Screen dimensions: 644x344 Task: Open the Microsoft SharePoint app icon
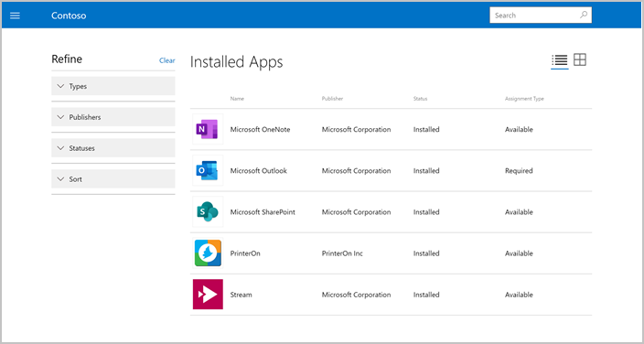point(208,212)
